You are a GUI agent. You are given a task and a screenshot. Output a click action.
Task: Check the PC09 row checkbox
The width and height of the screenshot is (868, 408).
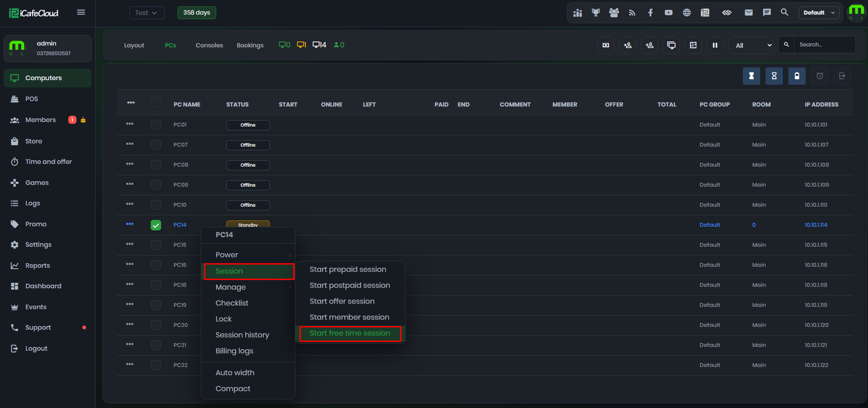tap(156, 185)
